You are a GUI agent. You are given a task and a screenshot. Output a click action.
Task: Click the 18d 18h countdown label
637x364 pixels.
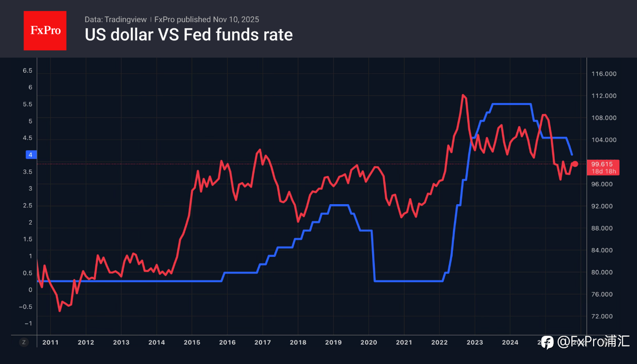pos(602,171)
